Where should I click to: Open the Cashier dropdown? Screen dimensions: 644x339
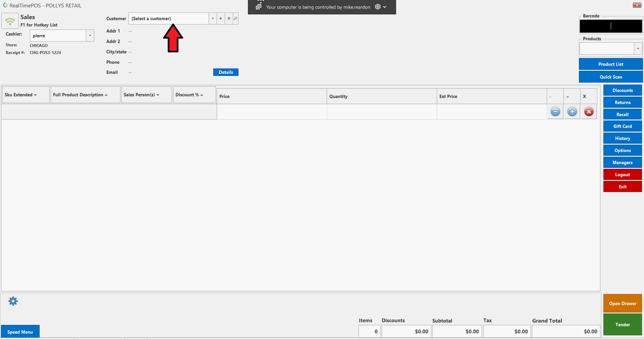[x=90, y=36]
